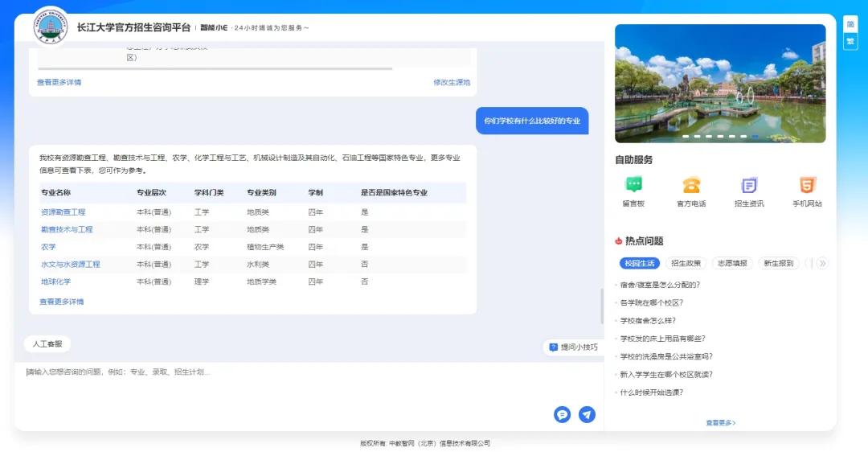Click question 各学院在哪个校区?
This screenshot has height=452, width=868.
pyautogui.click(x=652, y=302)
